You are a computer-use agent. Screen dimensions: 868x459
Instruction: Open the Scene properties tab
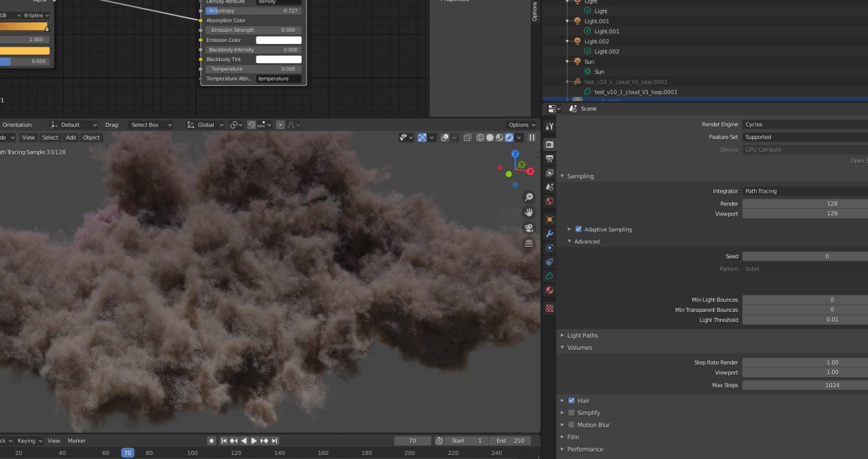click(x=549, y=186)
